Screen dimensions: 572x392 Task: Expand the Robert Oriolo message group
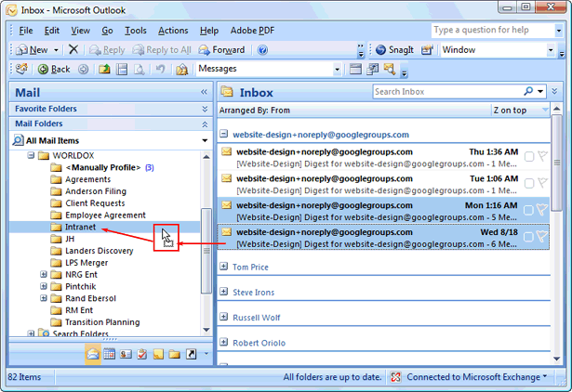pos(223,342)
